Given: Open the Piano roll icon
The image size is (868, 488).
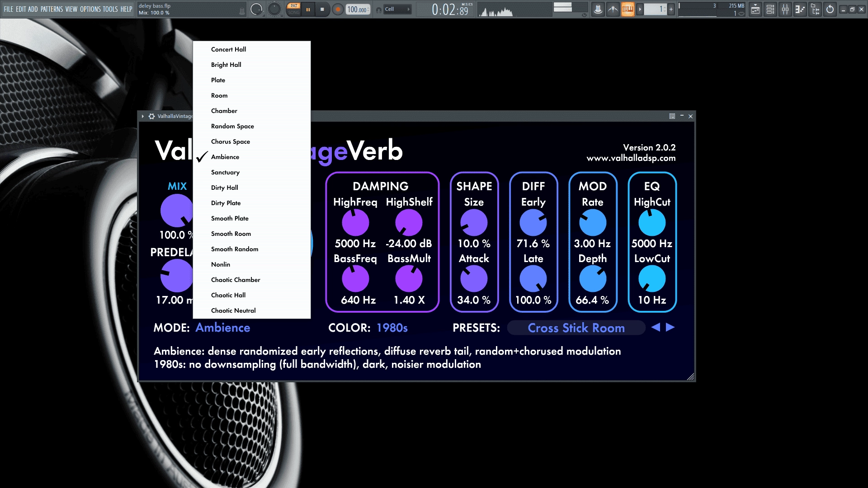Looking at the screenshot, I should (800, 9).
